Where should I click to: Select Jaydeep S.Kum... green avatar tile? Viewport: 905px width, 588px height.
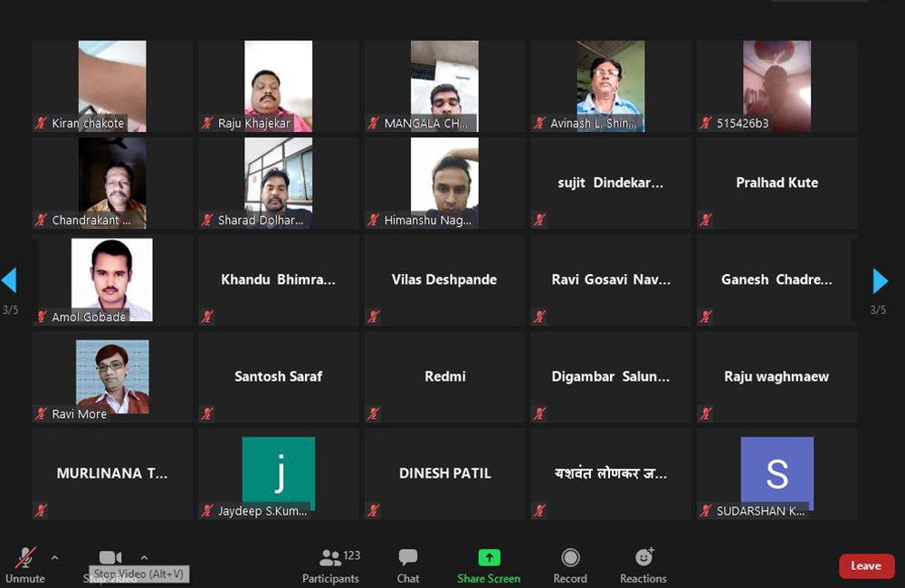tap(279, 473)
